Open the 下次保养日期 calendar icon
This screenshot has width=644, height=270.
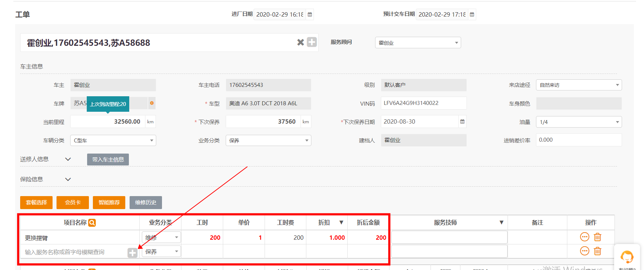[462, 121]
